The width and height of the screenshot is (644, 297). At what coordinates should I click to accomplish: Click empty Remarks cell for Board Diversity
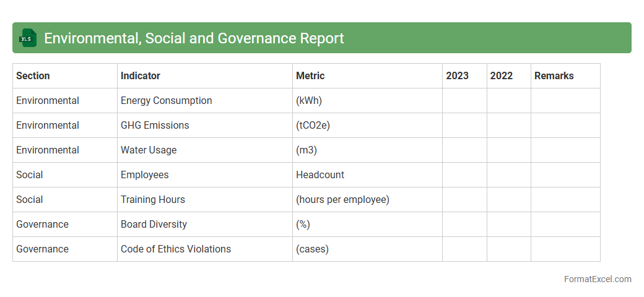pos(565,224)
